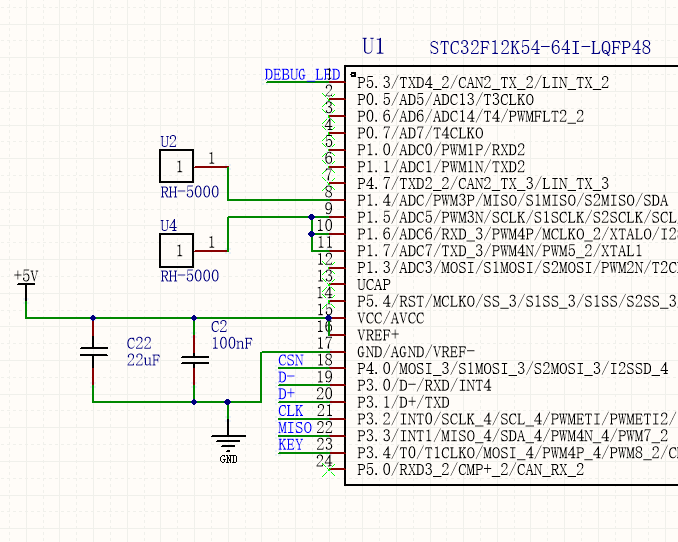The width and height of the screenshot is (678, 542).
Task: Select the MISO net label
Action: [295, 427]
